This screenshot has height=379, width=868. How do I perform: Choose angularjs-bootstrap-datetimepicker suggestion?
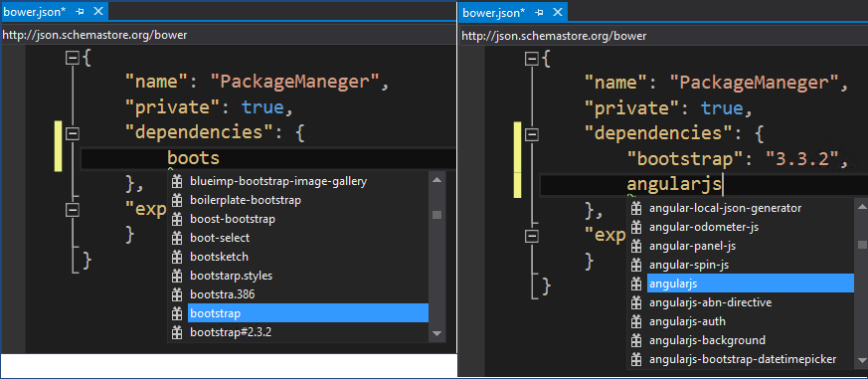[x=743, y=359]
